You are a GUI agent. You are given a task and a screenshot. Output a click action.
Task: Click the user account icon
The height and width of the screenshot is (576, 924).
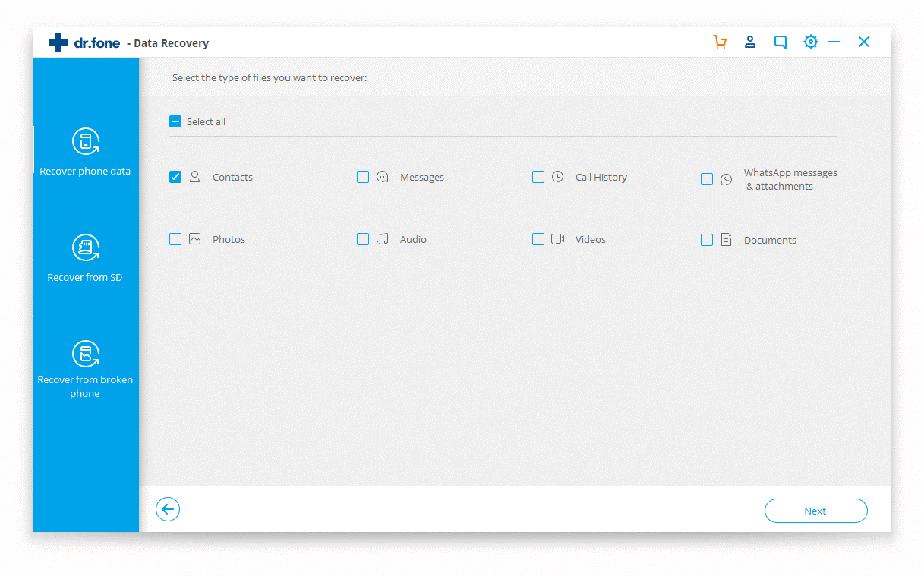pos(750,42)
